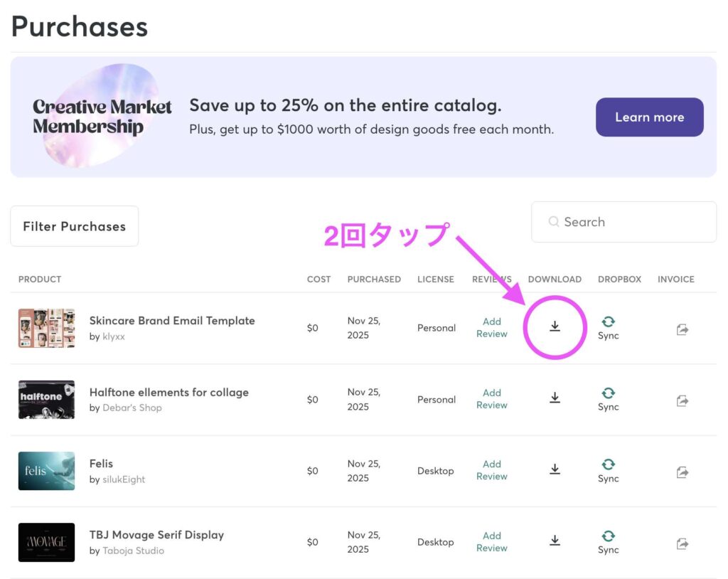This screenshot has height=579, width=728.
Task: Open invoice for TBJ Movage Serif Display
Action: [682, 543]
